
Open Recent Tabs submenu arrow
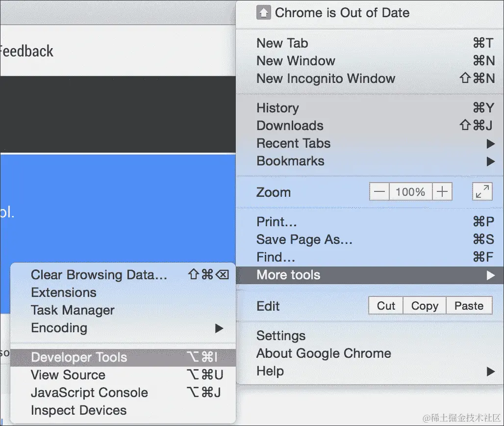[492, 143]
